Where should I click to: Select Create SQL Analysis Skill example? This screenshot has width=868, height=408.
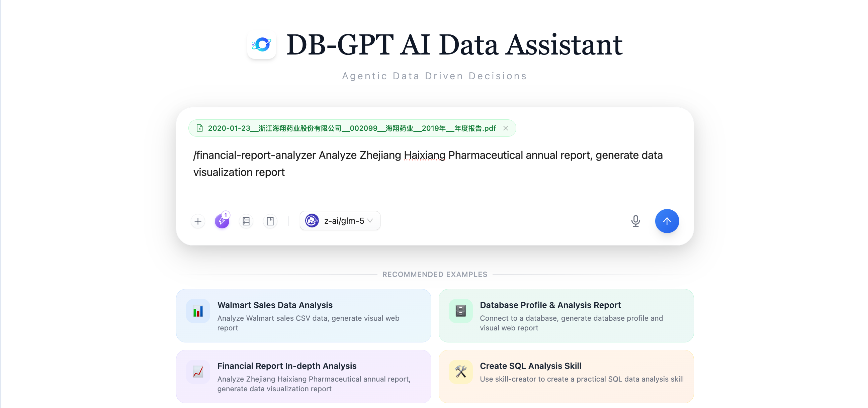click(x=566, y=376)
